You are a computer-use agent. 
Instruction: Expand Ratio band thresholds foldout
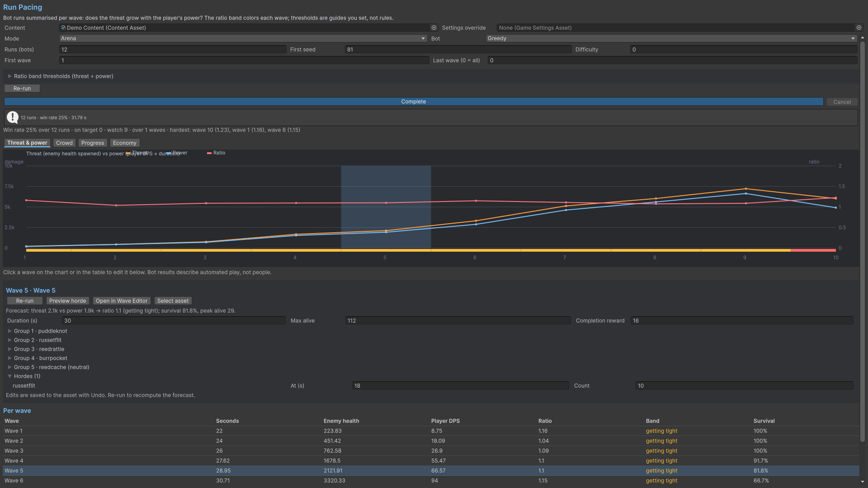9,76
